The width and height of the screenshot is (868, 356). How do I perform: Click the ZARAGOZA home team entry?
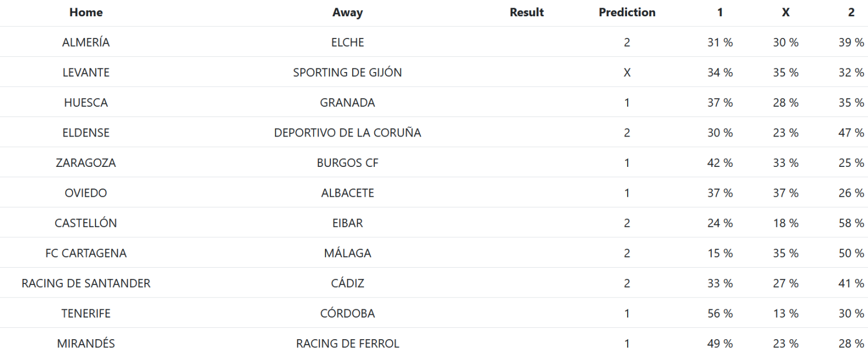(86, 163)
